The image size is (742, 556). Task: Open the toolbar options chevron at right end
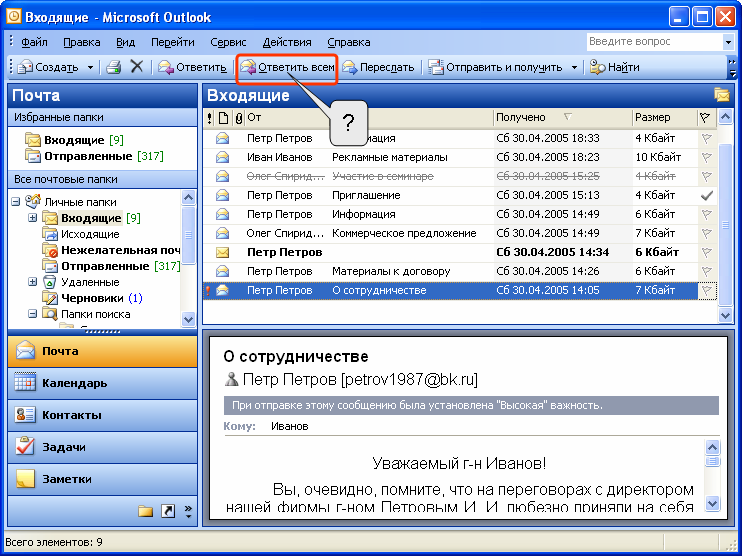point(732,68)
